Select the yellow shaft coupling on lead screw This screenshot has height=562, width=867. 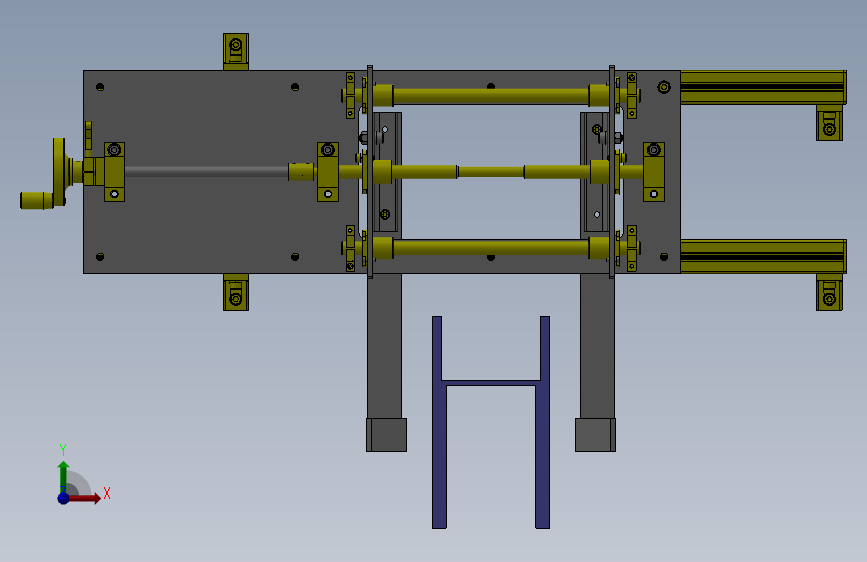click(301, 172)
